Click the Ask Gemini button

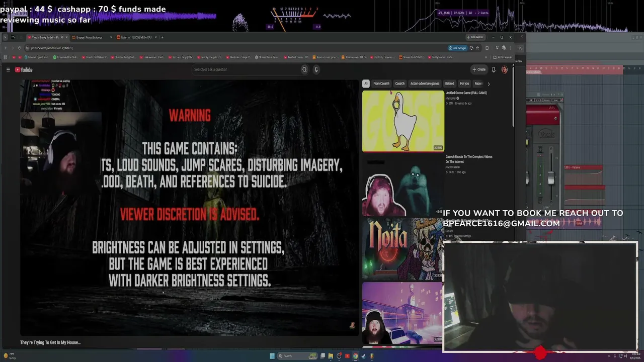point(475,37)
